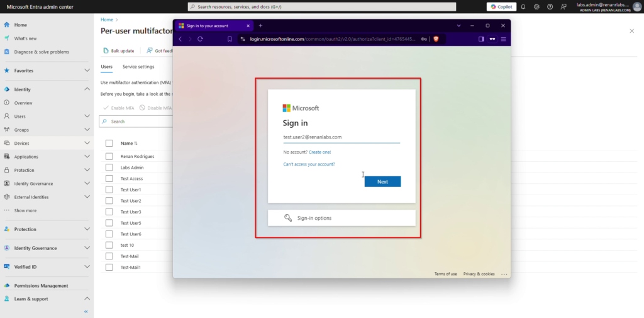Screen dimensions: 644x318
Task: Expand the Groups chevron
Action: point(87,130)
